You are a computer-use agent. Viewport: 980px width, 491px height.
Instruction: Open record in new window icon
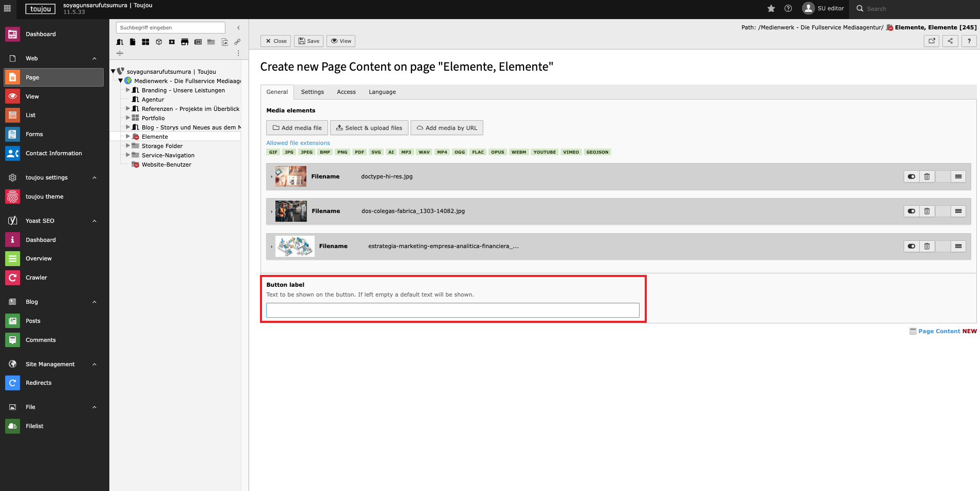[x=932, y=41]
